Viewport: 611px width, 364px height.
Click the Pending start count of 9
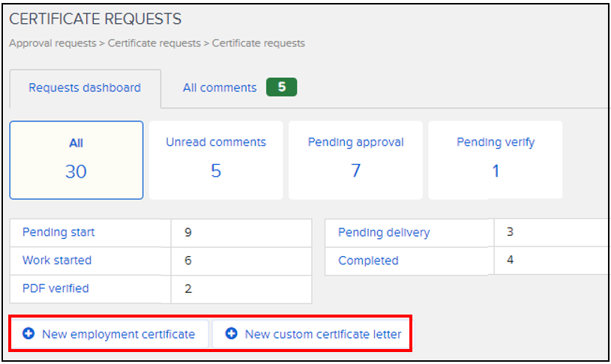[x=188, y=232]
